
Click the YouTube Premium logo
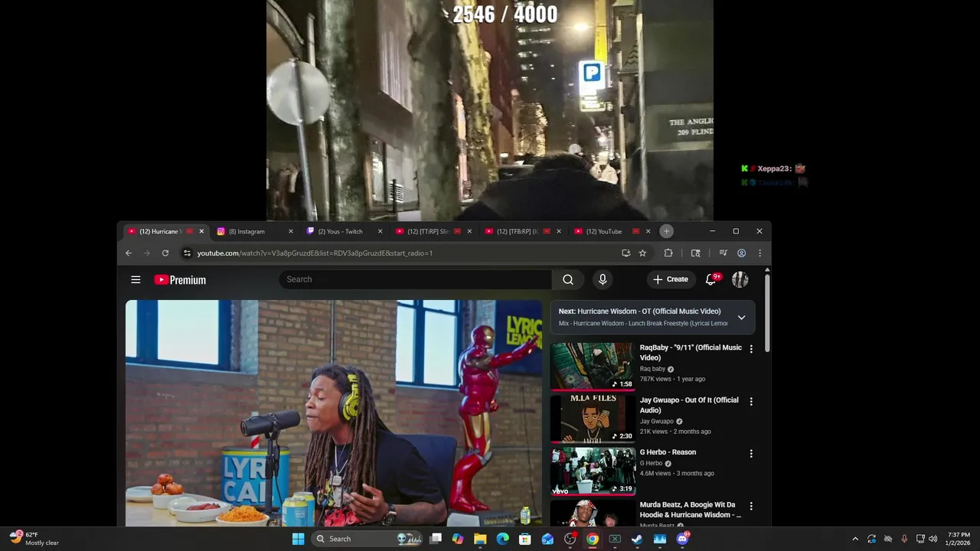(180, 280)
